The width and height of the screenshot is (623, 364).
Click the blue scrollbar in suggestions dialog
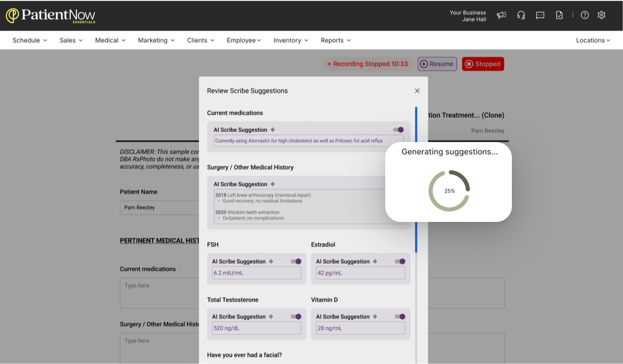pos(416,179)
